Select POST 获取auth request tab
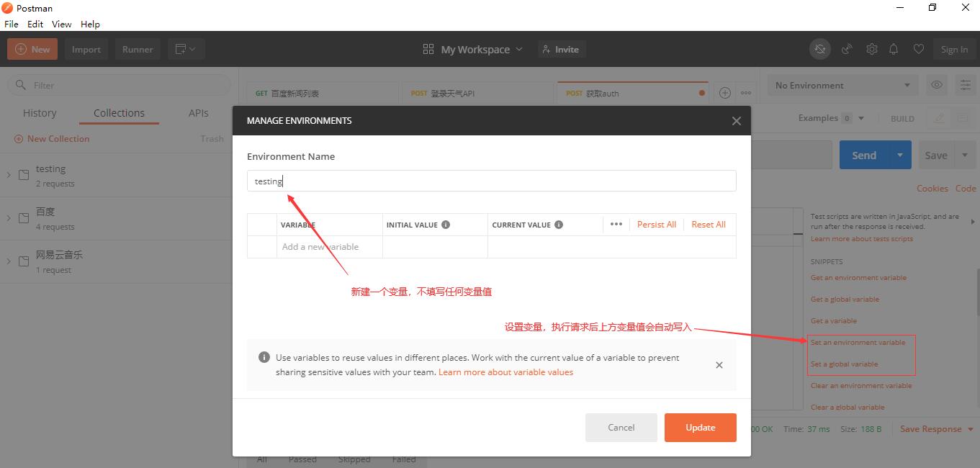This screenshot has height=468, width=980. (x=632, y=94)
